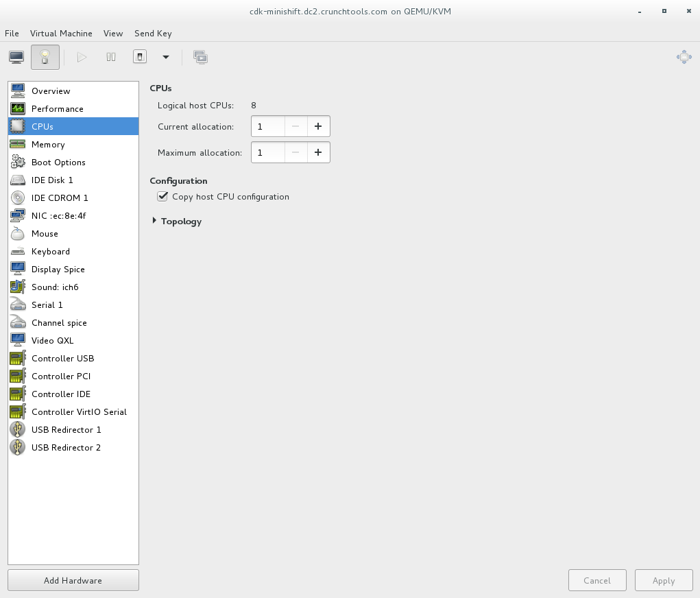
Task: Increase current allocation with plus button
Action: click(318, 126)
